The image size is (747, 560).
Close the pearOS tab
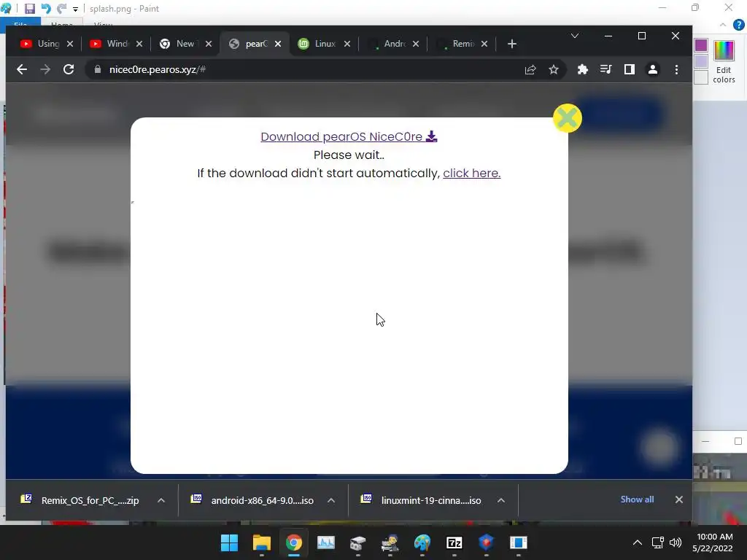pos(278,44)
